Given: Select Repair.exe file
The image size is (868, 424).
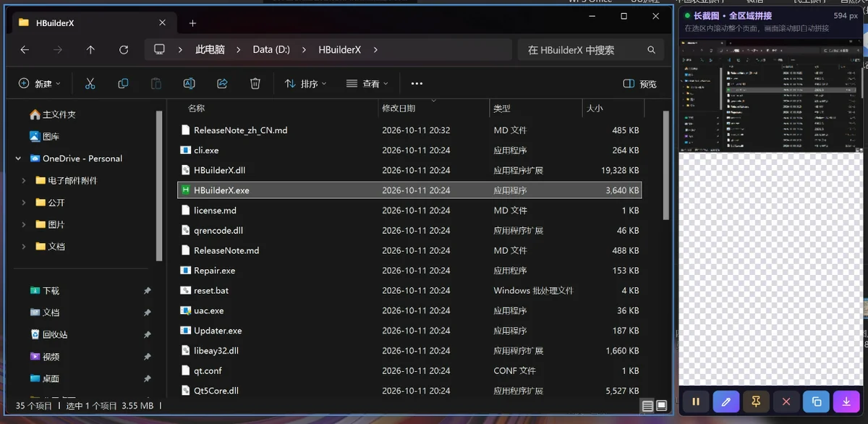Looking at the screenshot, I should point(409,271).
